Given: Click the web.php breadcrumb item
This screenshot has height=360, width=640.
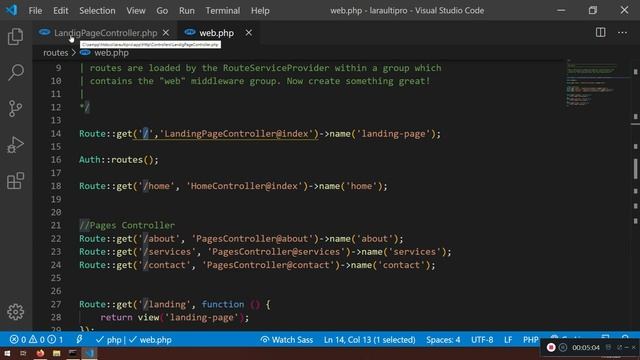Looking at the screenshot, I should coord(111,53).
